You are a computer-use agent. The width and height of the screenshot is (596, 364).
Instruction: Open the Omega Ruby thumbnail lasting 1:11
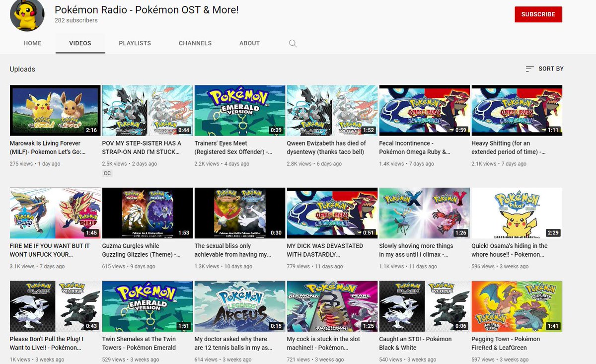click(517, 111)
